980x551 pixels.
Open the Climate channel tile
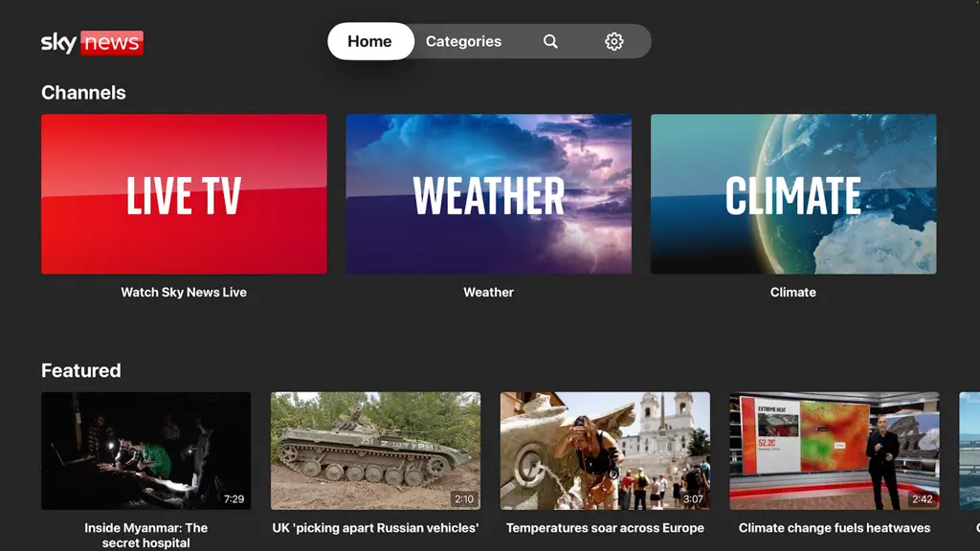[793, 193]
